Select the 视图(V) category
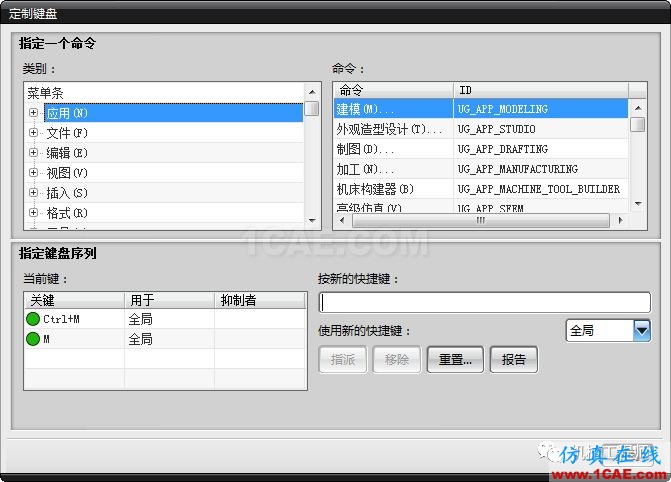The image size is (671, 482). click(x=67, y=173)
